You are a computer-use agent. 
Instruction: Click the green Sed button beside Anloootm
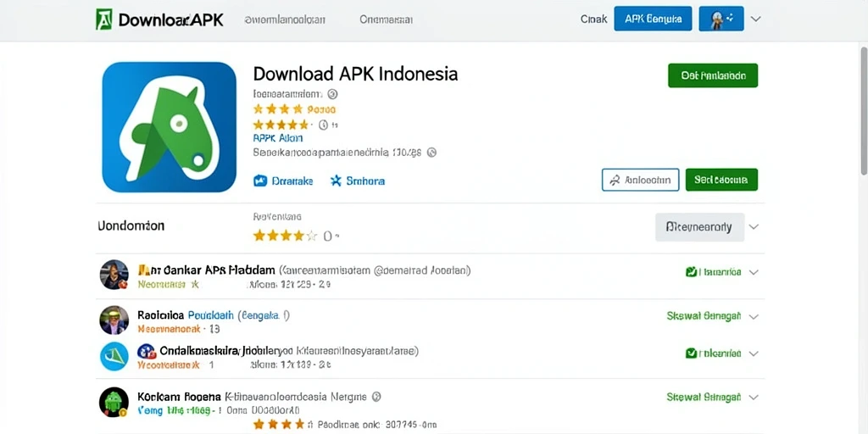click(721, 180)
